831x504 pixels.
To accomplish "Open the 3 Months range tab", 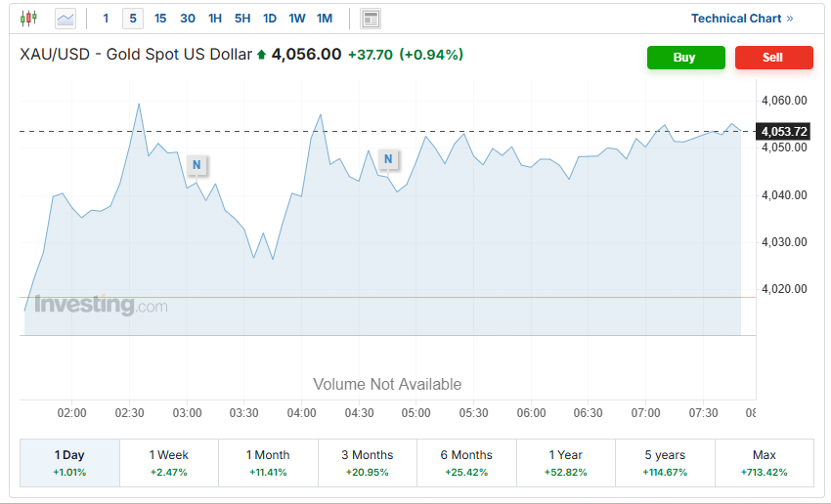I will tap(367, 463).
